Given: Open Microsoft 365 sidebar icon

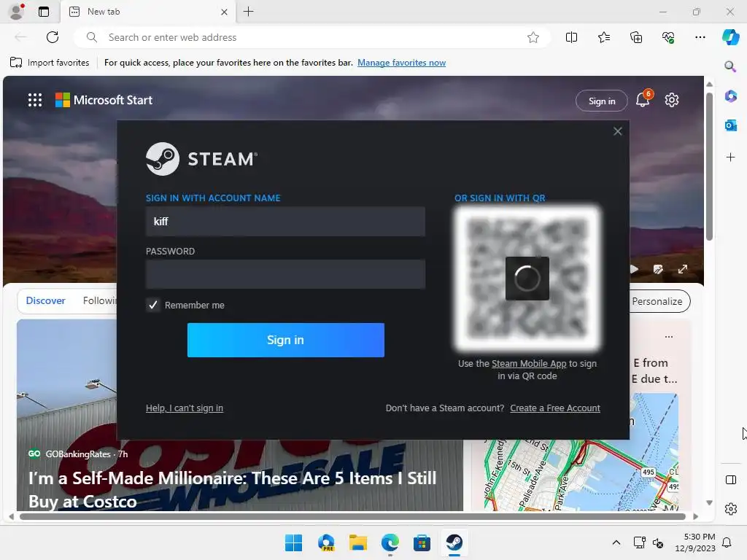Looking at the screenshot, I should (730, 96).
